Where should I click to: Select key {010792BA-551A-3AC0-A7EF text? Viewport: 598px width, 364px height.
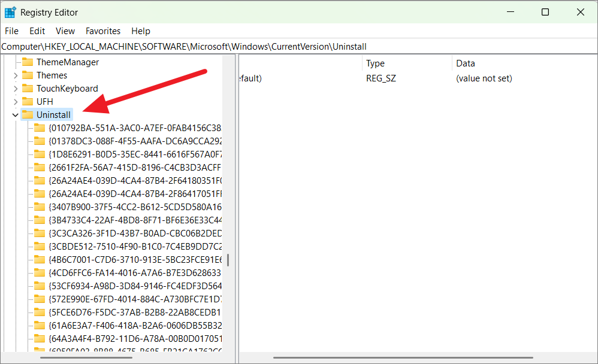coord(135,128)
